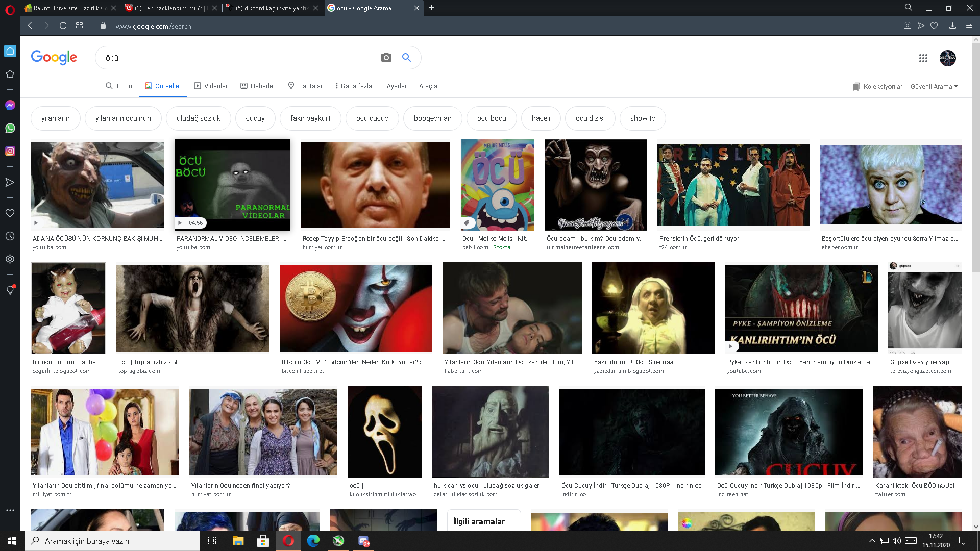The height and width of the screenshot is (551, 980).
Task: Filter by yılanların chip
Action: point(56,118)
